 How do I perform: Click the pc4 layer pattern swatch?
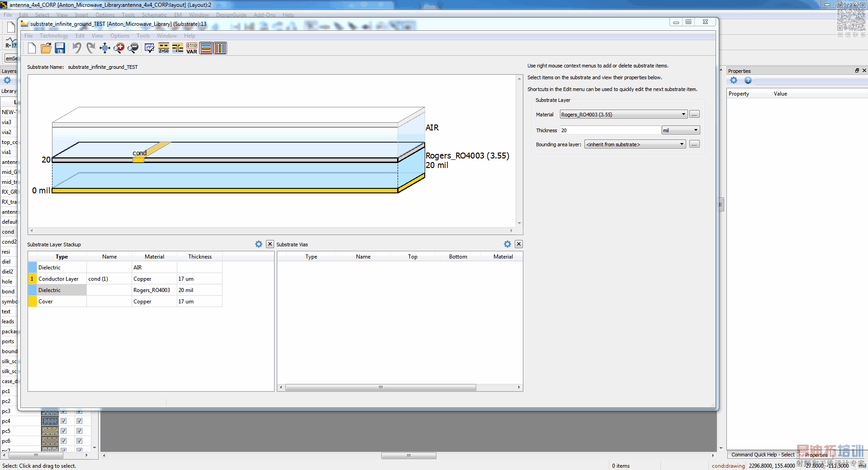coord(50,421)
